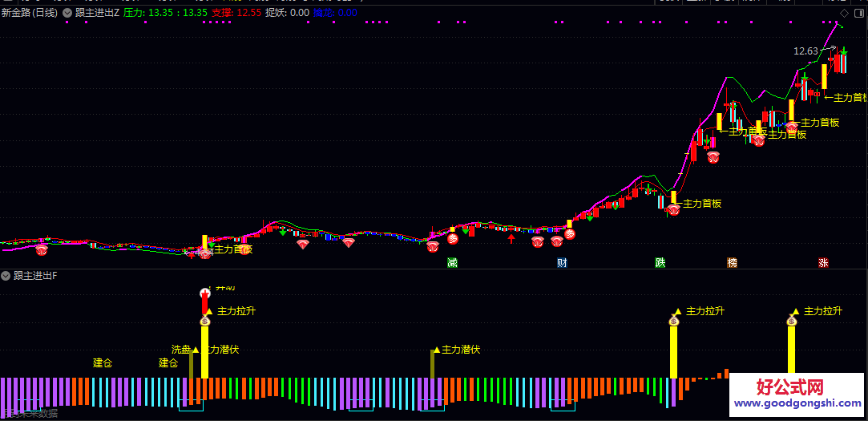Select the 捉妖: 0.00 value
The image size is (868, 421).
click(287, 13)
